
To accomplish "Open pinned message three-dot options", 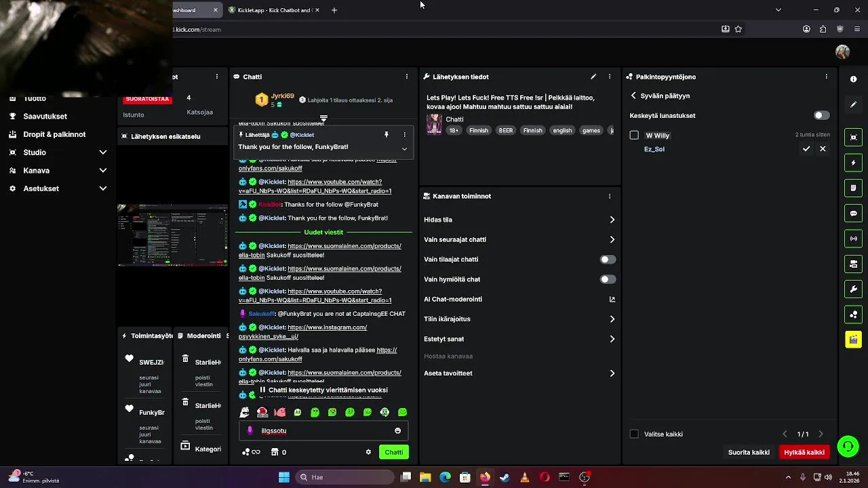I will (x=404, y=135).
